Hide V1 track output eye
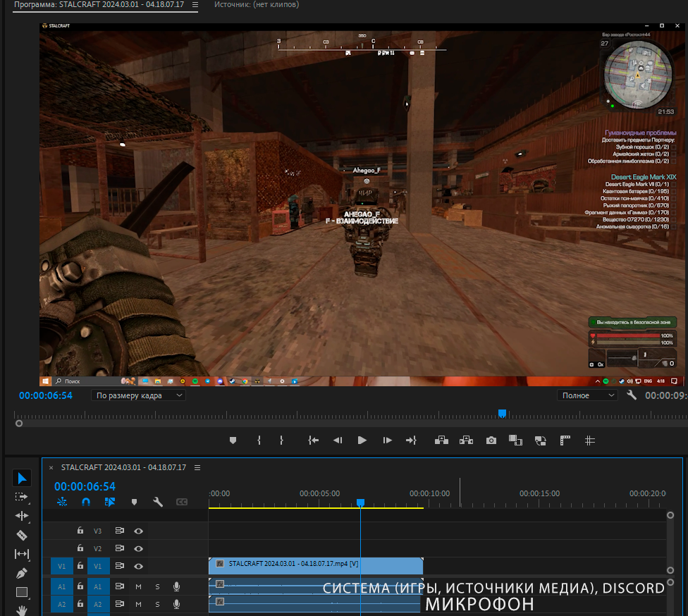The width and height of the screenshot is (688, 616). pos(139,567)
